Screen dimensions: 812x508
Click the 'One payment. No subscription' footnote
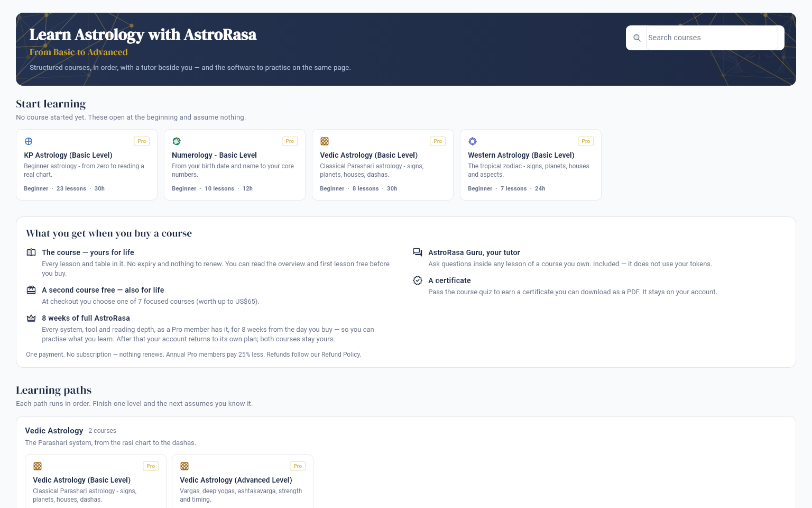[x=193, y=355]
